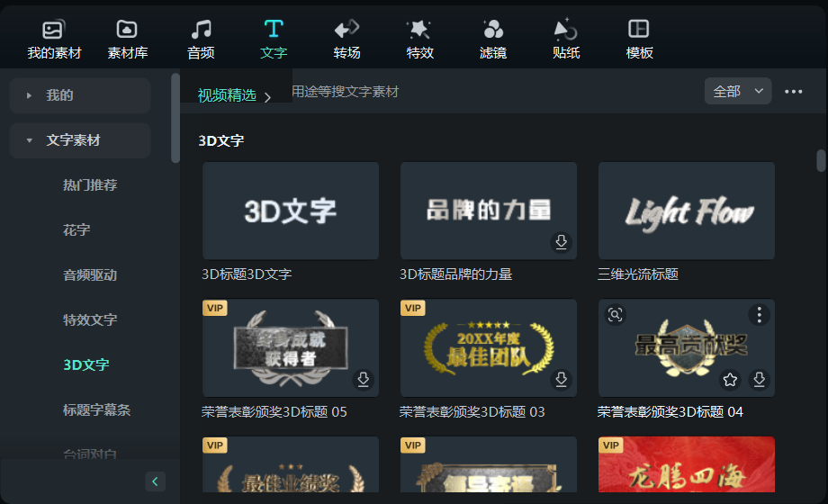Select the 20XX年度最佳团队 thumbnail

[489, 347]
